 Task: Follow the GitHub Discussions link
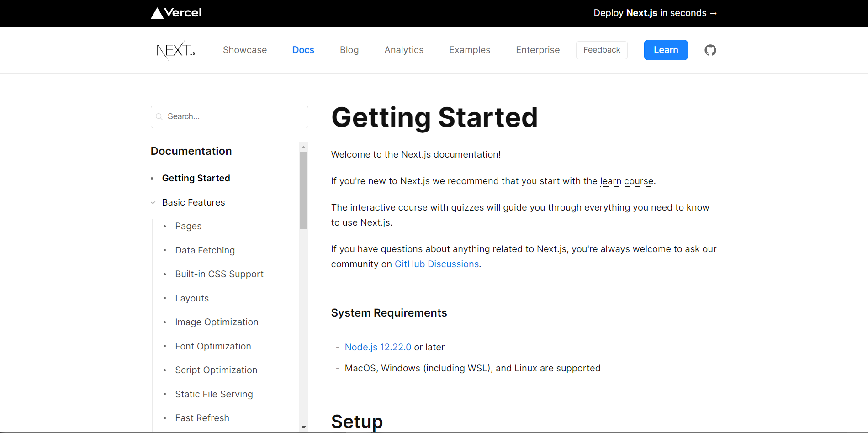(x=437, y=264)
